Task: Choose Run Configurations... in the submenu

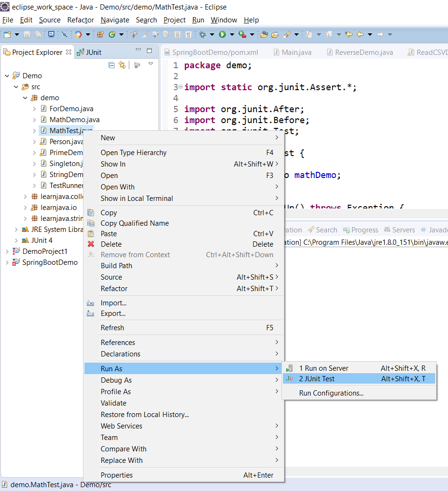Action: (x=331, y=393)
